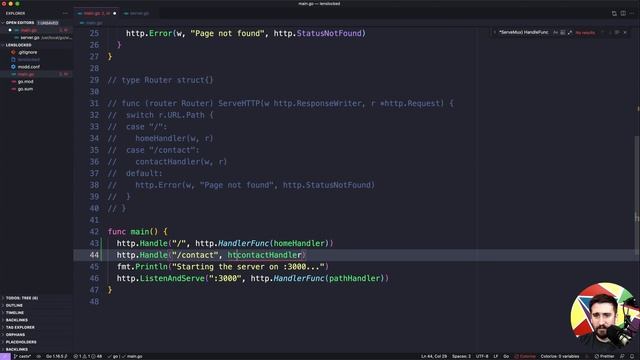The width and height of the screenshot is (640, 360).
Task: Open Explorer panel more actions ellipsis
Action: pos(65,13)
